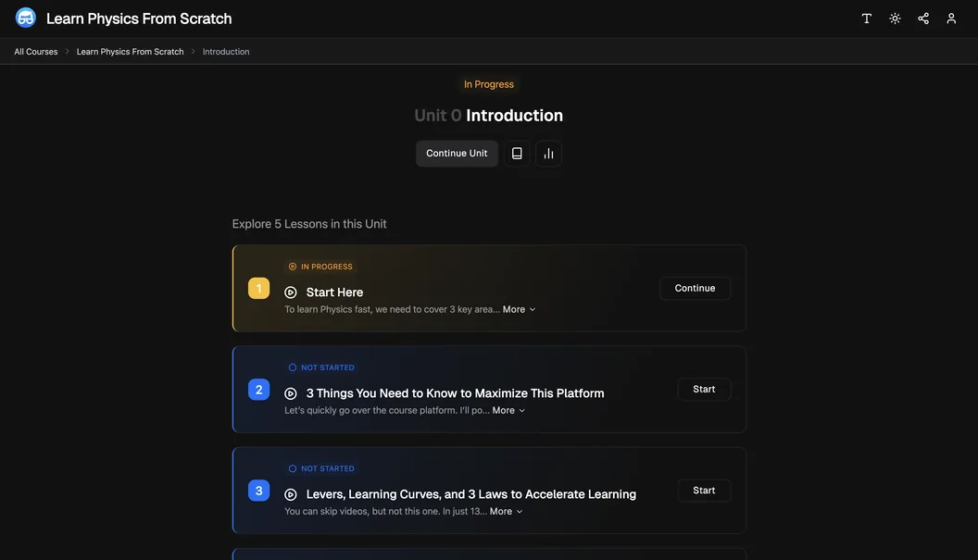Click description 'You can skip videos' text
Image resolution: width=978 pixels, height=560 pixels.
(x=385, y=511)
